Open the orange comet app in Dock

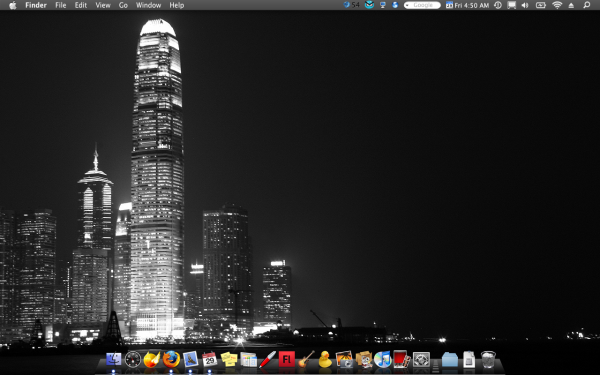[152, 359]
